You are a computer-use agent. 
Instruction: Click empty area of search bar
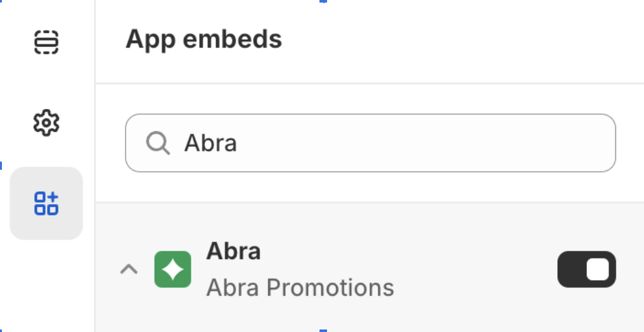click(444, 143)
